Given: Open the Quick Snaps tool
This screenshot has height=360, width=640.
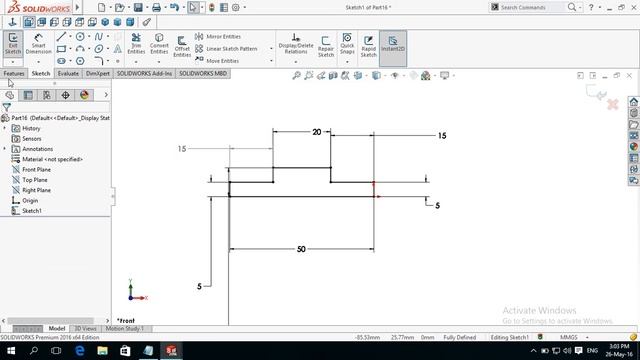Looking at the screenshot, I should (x=347, y=44).
